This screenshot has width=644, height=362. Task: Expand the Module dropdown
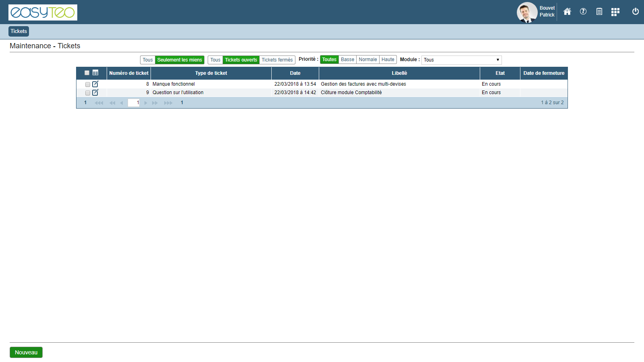pos(461,60)
